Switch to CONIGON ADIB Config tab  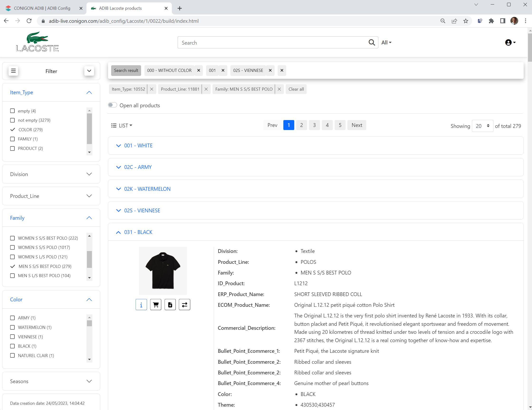(42, 8)
